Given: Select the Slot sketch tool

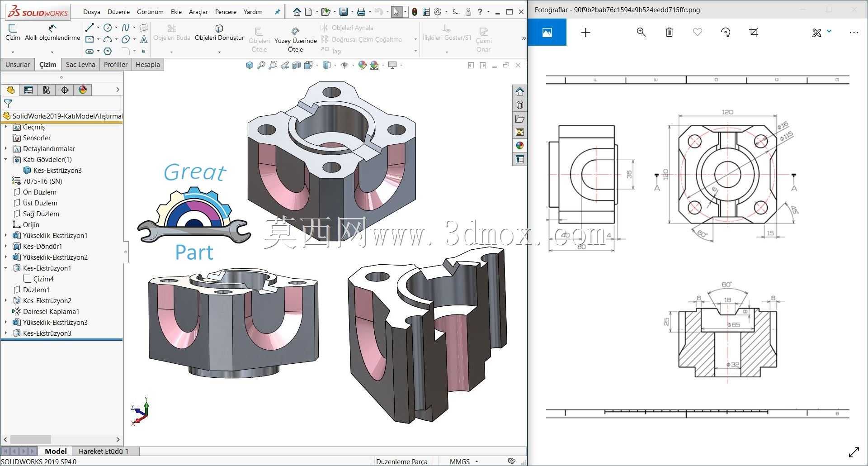Looking at the screenshot, I should point(90,51).
